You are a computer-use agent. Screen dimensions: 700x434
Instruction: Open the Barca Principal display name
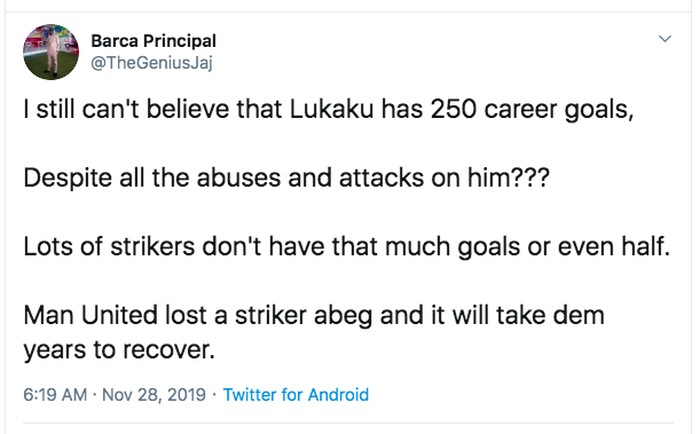coord(153,41)
